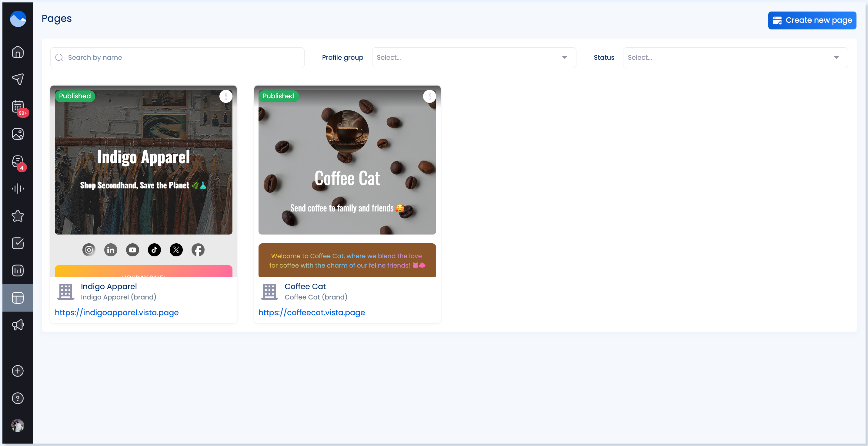Screen dimensions: 868x446
Task: Open the reviews star icon in sidebar
Action: [x=18, y=216]
